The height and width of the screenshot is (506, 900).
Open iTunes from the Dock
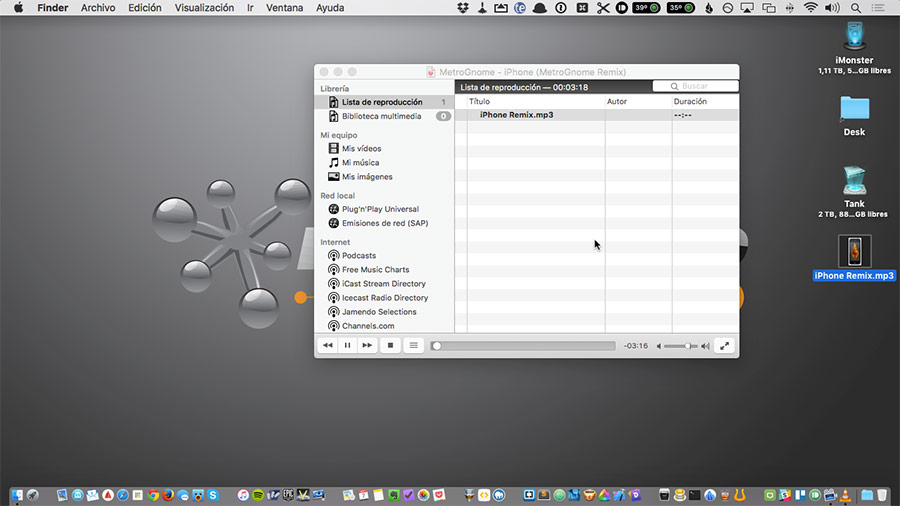[243, 495]
